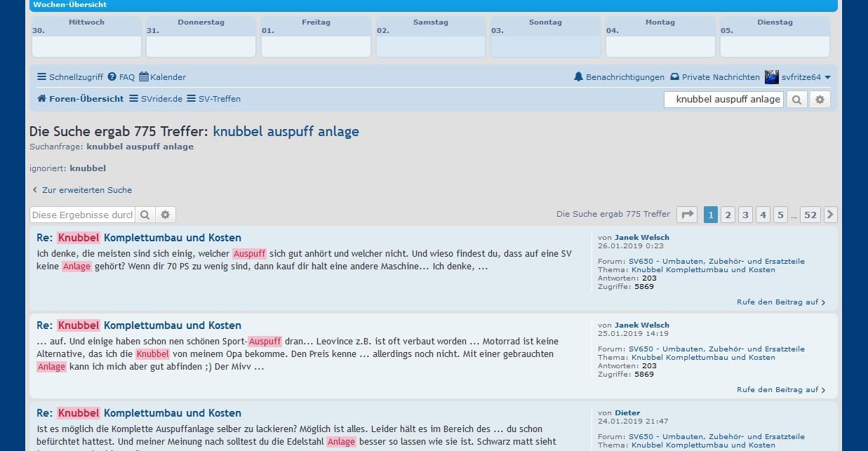Open the SVrider.de menu item
Image resolution: width=868 pixels, height=451 pixels.
[155, 99]
